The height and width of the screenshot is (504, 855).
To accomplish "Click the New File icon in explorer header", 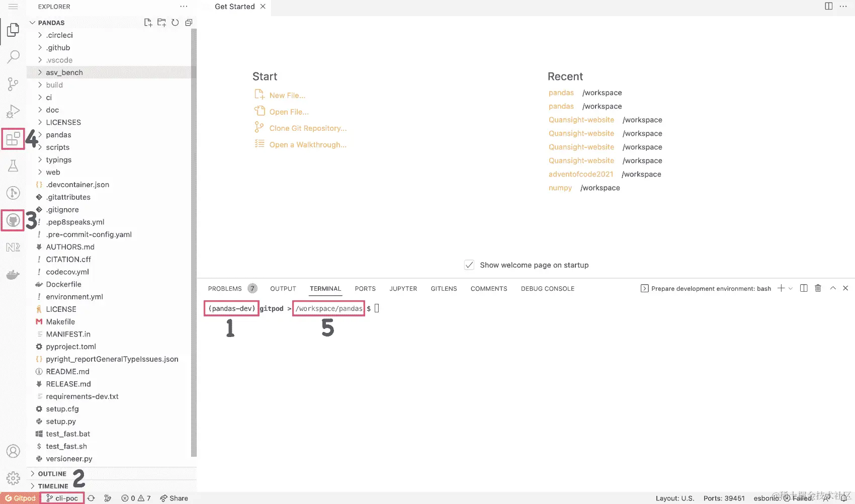I will pos(148,23).
